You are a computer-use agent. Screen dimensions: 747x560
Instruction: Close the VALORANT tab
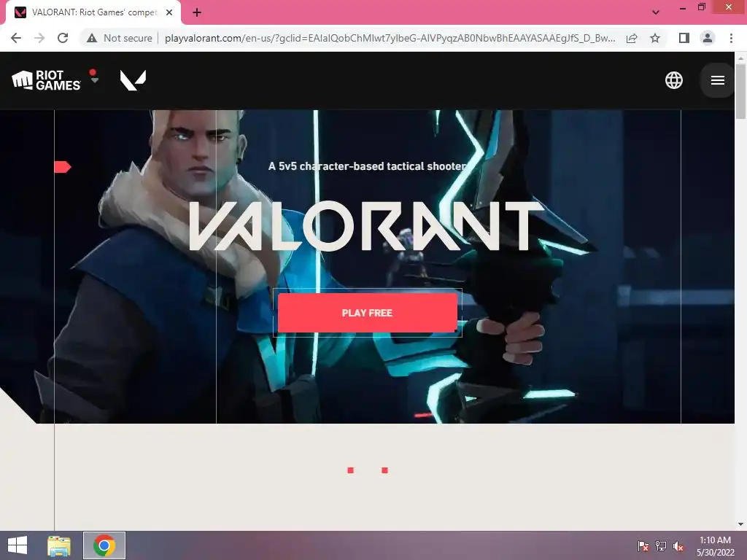pos(169,12)
